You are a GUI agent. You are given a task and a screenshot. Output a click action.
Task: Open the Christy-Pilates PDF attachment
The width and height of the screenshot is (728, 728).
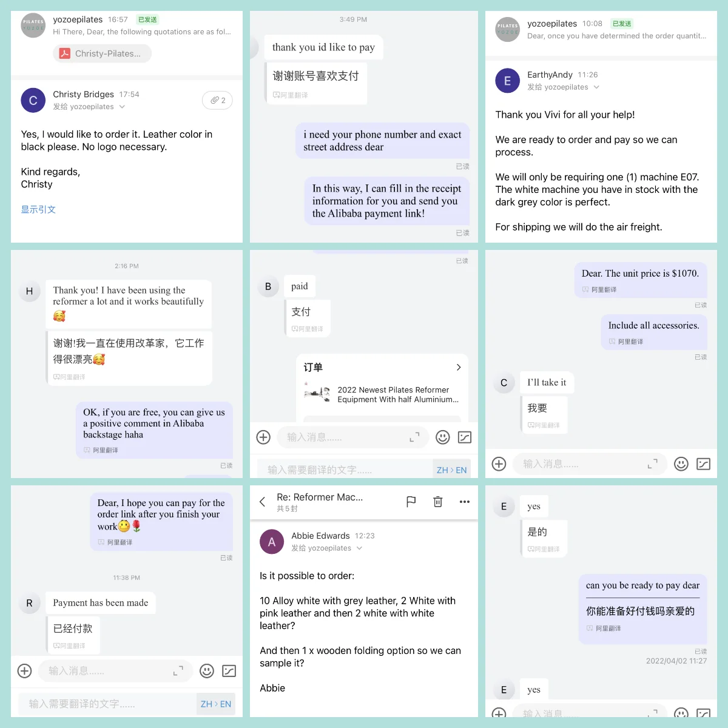[x=102, y=53]
